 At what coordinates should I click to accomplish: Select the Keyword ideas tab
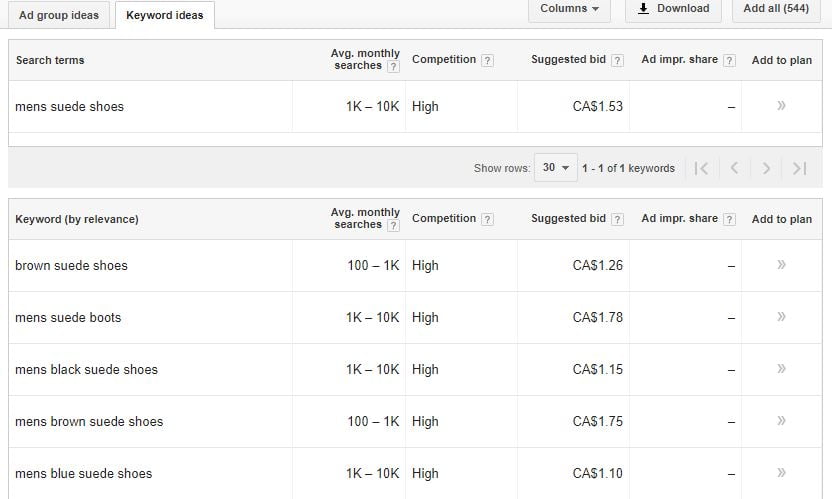(x=164, y=15)
